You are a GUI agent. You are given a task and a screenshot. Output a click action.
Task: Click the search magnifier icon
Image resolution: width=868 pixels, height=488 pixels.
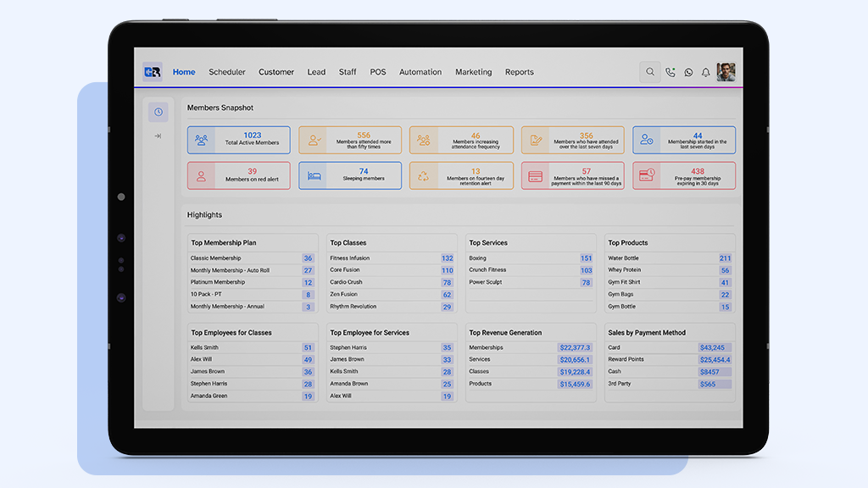coord(650,72)
